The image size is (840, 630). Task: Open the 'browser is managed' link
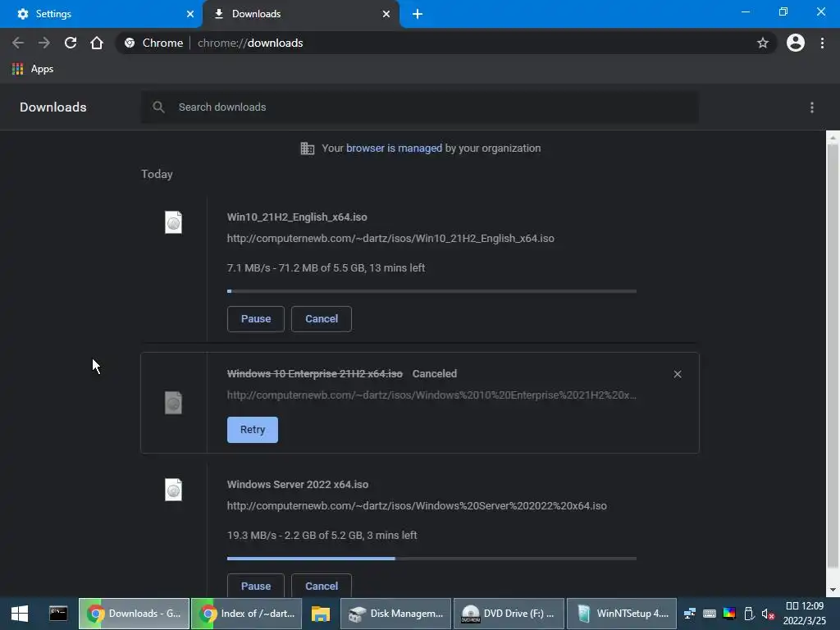(394, 148)
